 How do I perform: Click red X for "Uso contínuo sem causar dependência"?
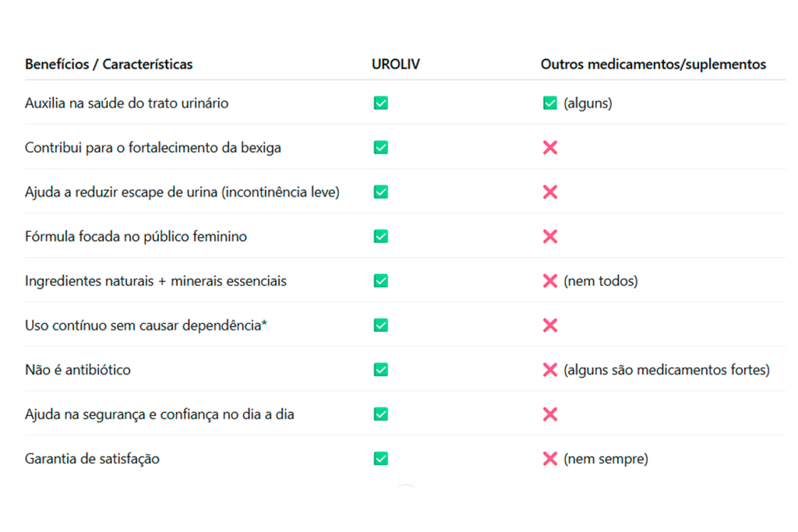pos(549,325)
